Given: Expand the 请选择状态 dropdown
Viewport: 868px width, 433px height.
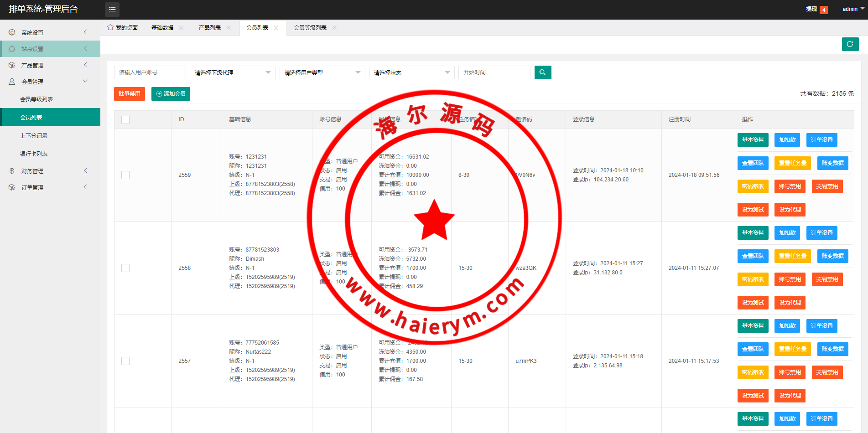Looking at the screenshot, I should coord(411,72).
